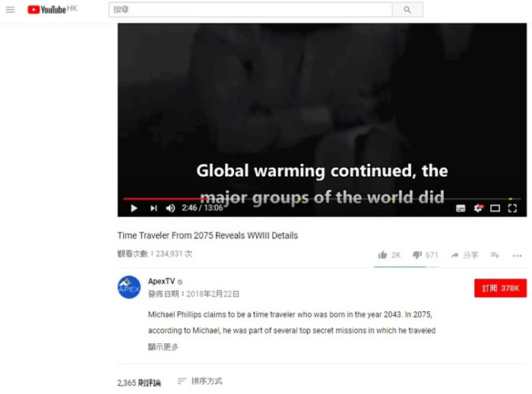
Task: Play the video
Action: click(x=134, y=208)
